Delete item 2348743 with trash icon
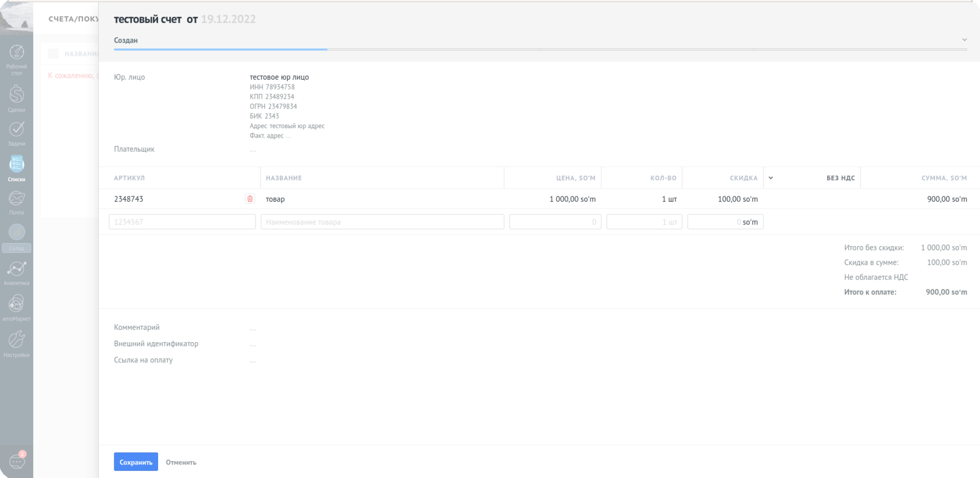The height and width of the screenshot is (478, 980). [x=250, y=199]
